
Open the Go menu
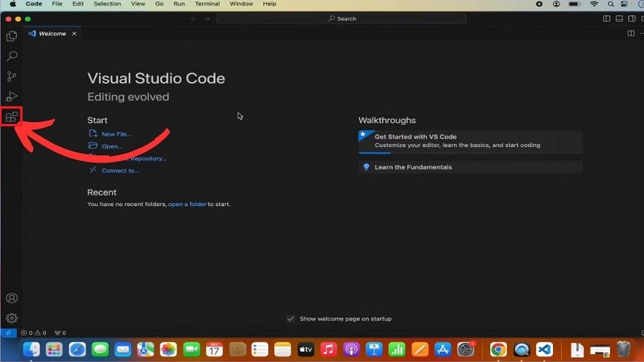click(159, 4)
